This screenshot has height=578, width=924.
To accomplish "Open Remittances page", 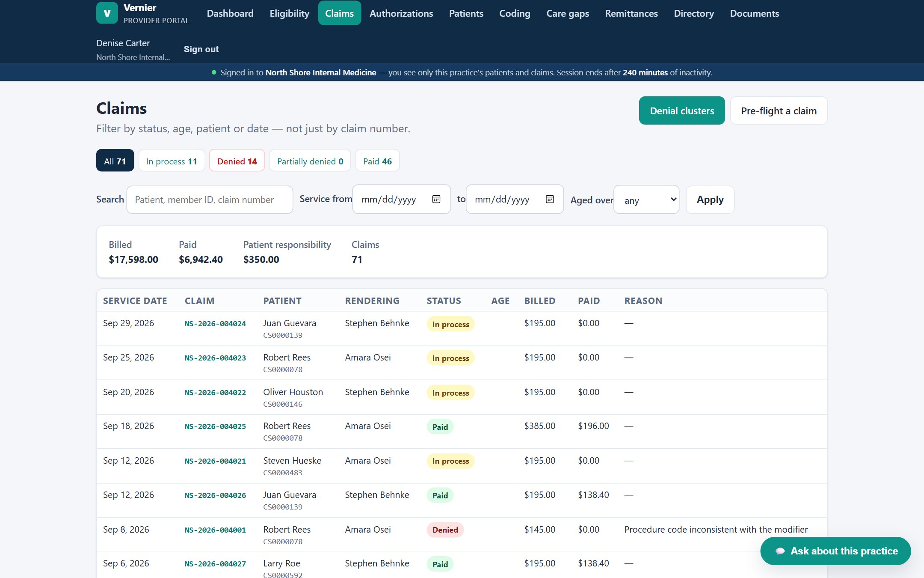I will 631,13.
